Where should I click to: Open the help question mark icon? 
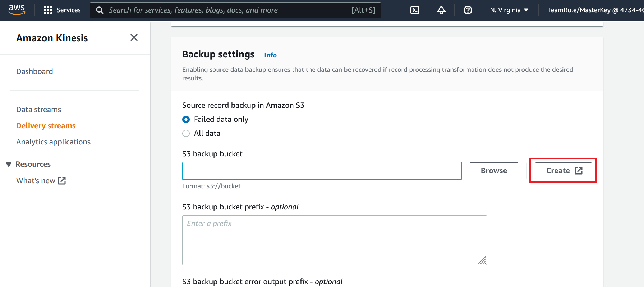(x=468, y=10)
